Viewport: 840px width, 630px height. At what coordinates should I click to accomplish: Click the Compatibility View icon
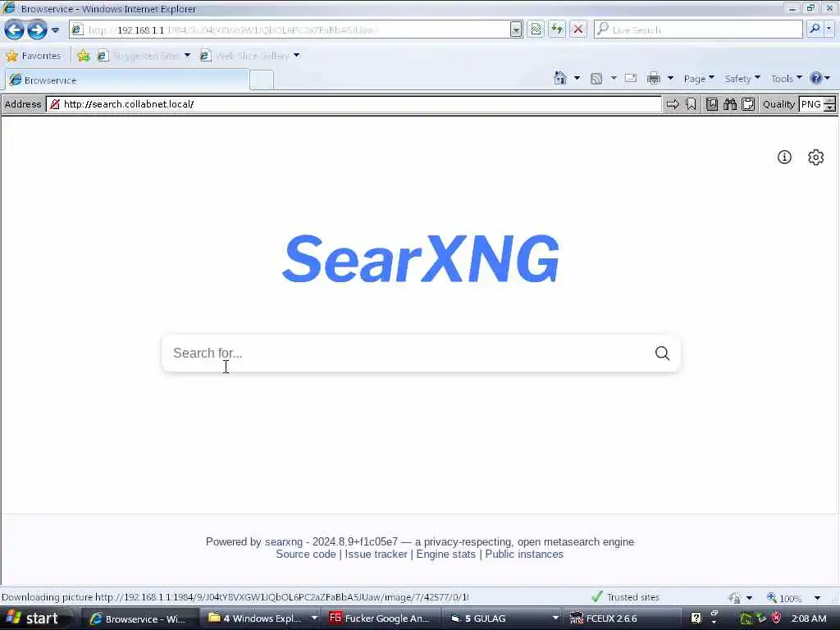(536, 30)
